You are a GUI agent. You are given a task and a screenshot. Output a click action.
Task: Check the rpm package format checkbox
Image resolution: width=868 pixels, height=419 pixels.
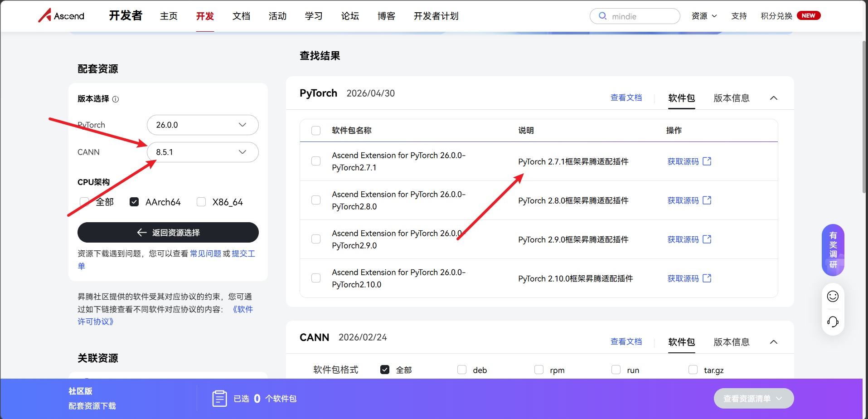(x=539, y=370)
